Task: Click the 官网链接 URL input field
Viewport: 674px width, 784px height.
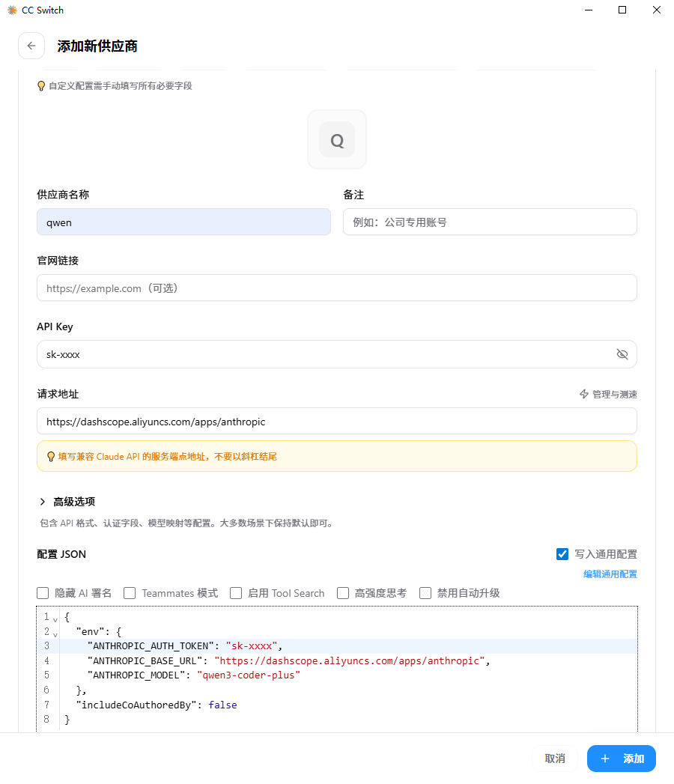Action: 337,288
